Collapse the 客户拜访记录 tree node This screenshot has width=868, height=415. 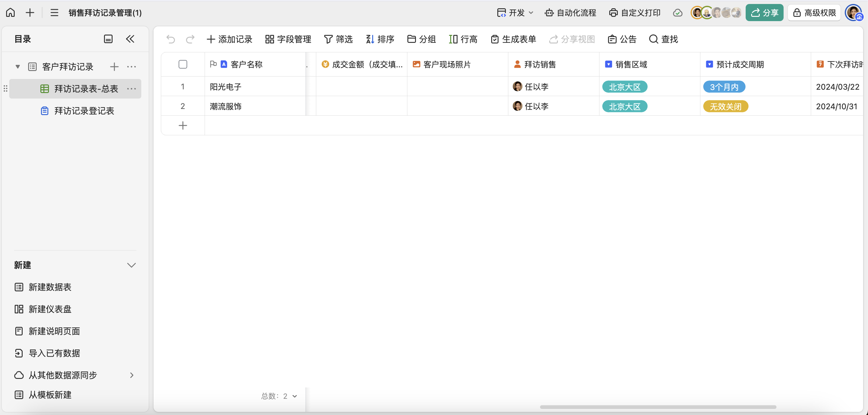tap(18, 67)
